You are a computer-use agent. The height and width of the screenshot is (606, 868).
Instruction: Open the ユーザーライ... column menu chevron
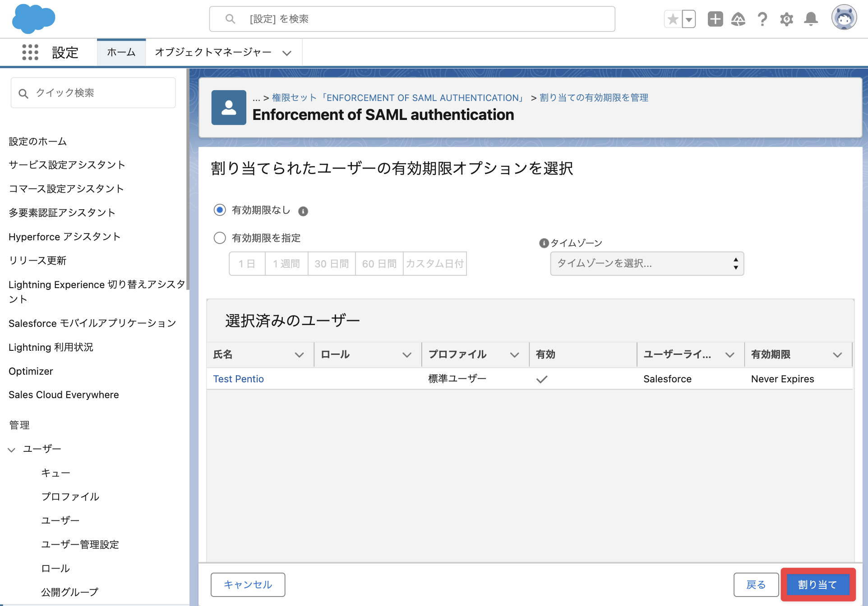(x=730, y=355)
